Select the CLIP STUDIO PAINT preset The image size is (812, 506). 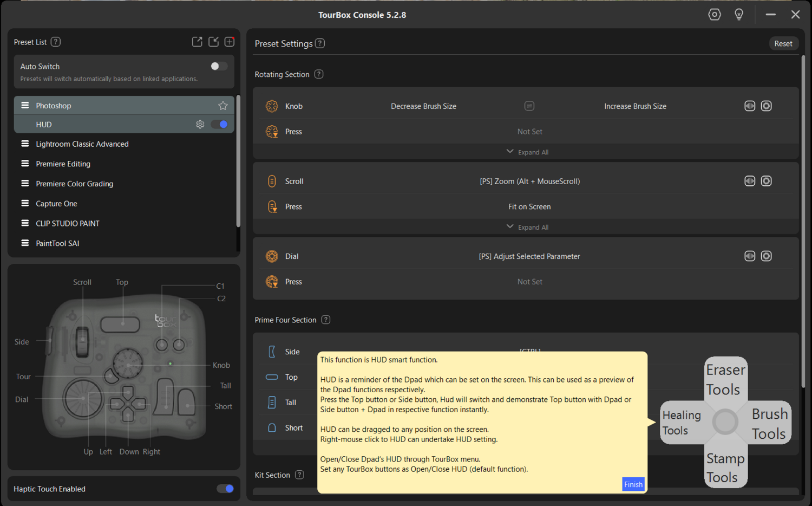124,223
